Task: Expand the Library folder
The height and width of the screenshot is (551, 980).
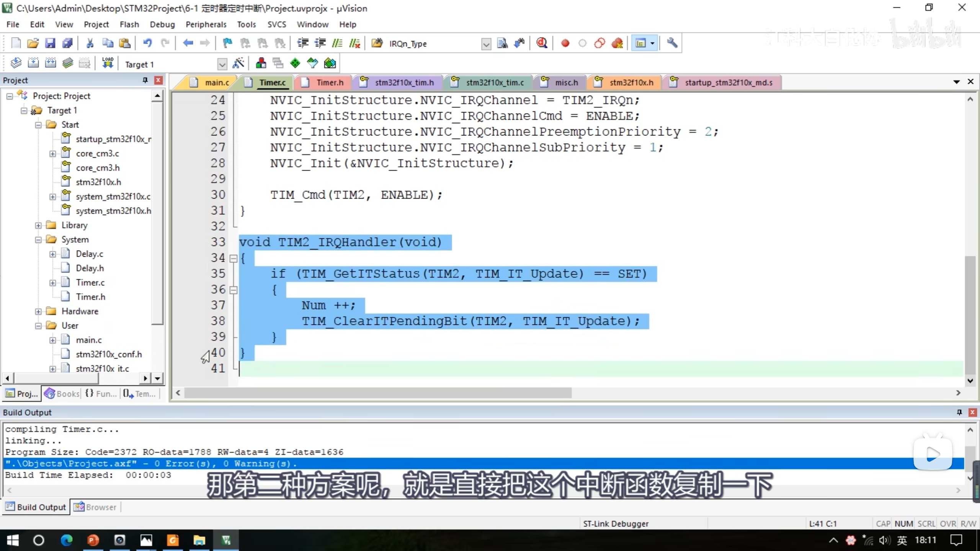Action: click(38, 225)
